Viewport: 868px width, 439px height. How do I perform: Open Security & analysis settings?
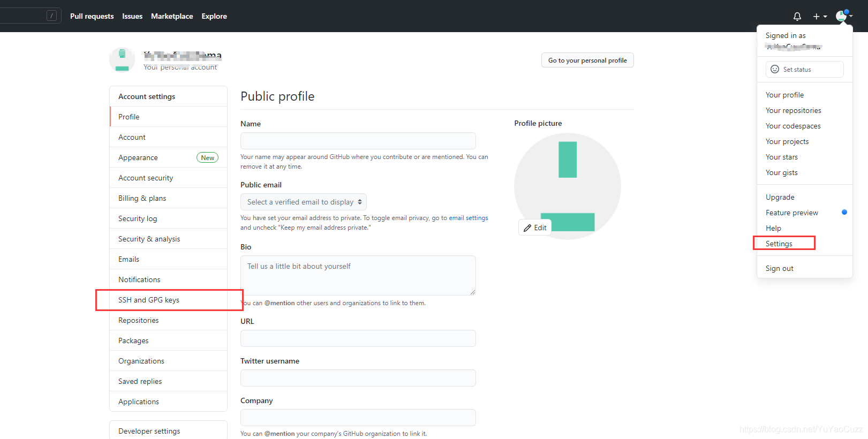[x=169, y=239]
